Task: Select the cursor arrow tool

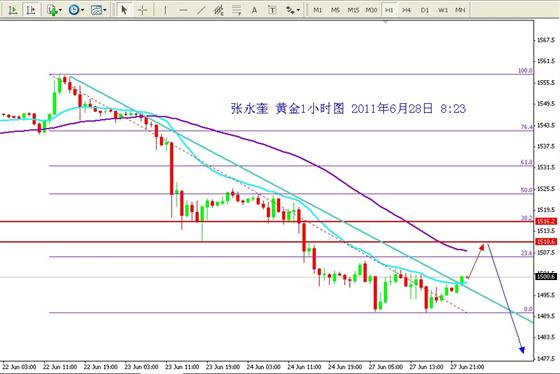Action: pos(124,10)
